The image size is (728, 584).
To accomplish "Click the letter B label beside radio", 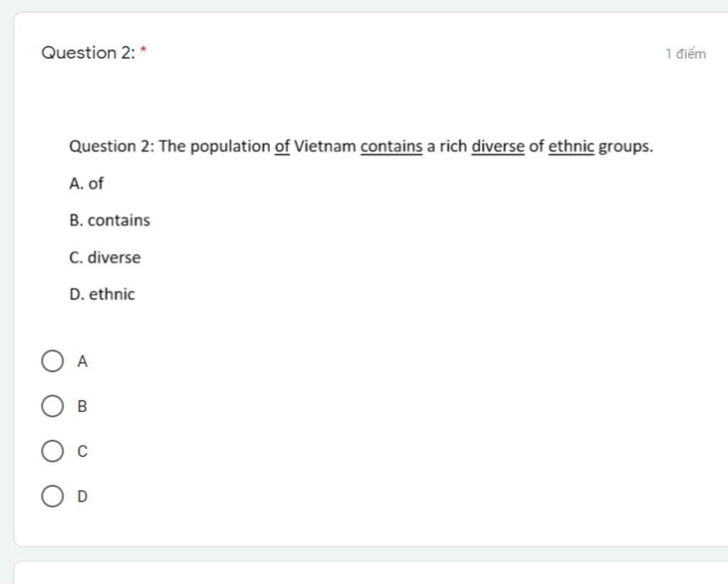I will [82, 406].
